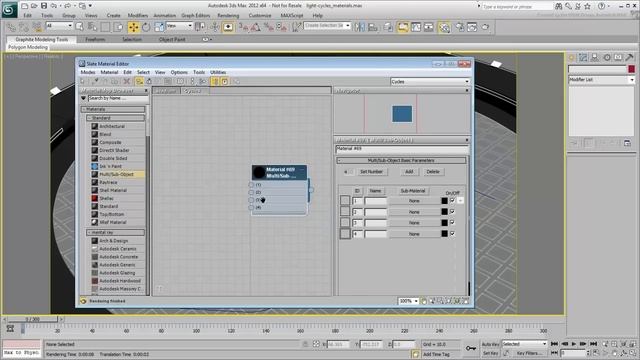
Task: Select the Select and Rotate tool
Action: [146, 27]
